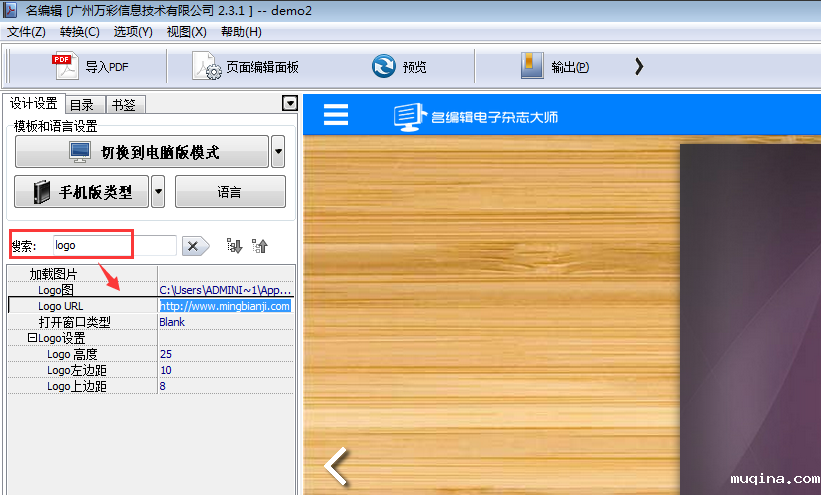Click the toolbar overflow right arrow

coord(639,67)
